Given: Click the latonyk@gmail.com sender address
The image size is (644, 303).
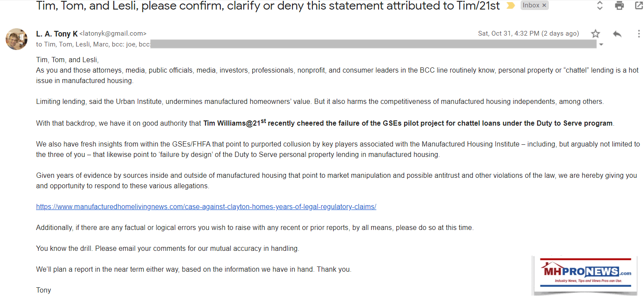Looking at the screenshot, I should [113, 34].
